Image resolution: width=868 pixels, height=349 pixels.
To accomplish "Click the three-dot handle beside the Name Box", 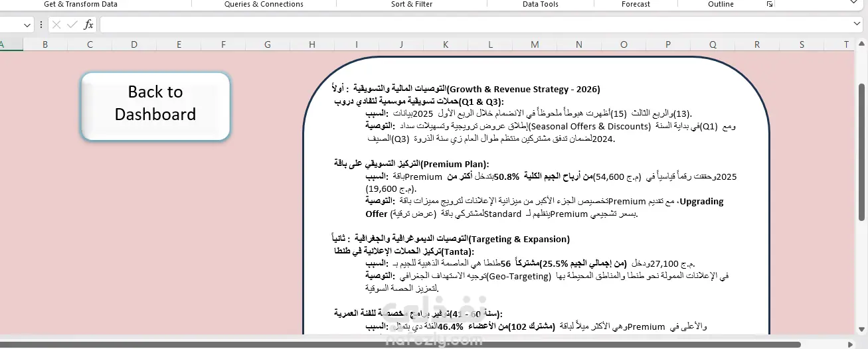I will pos(41,25).
